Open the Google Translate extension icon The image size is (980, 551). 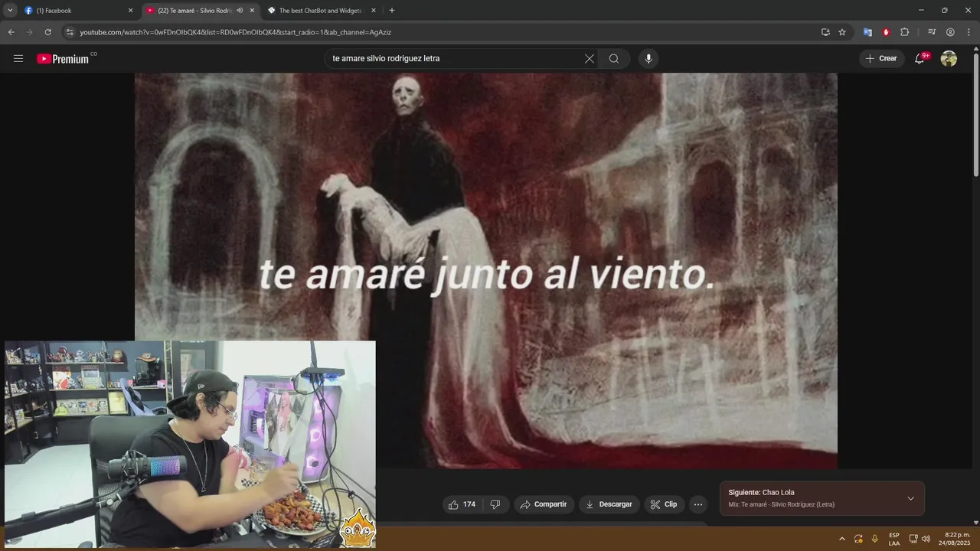tap(867, 32)
